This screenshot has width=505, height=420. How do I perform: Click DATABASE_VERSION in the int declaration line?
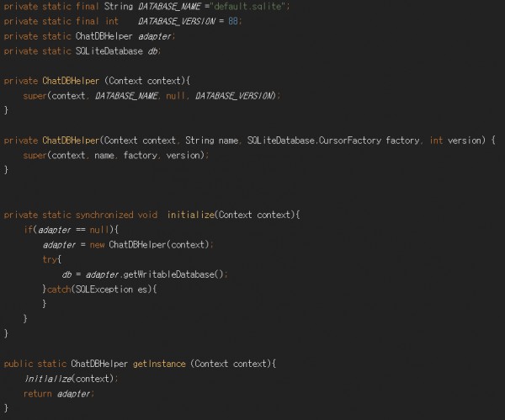pos(177,21)
